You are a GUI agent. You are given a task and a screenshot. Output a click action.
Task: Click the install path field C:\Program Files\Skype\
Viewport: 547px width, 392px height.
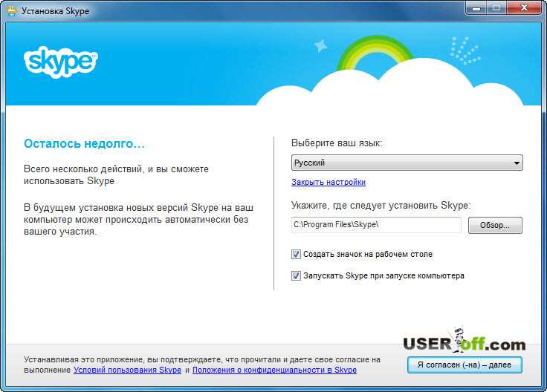[x=376, y=225]
